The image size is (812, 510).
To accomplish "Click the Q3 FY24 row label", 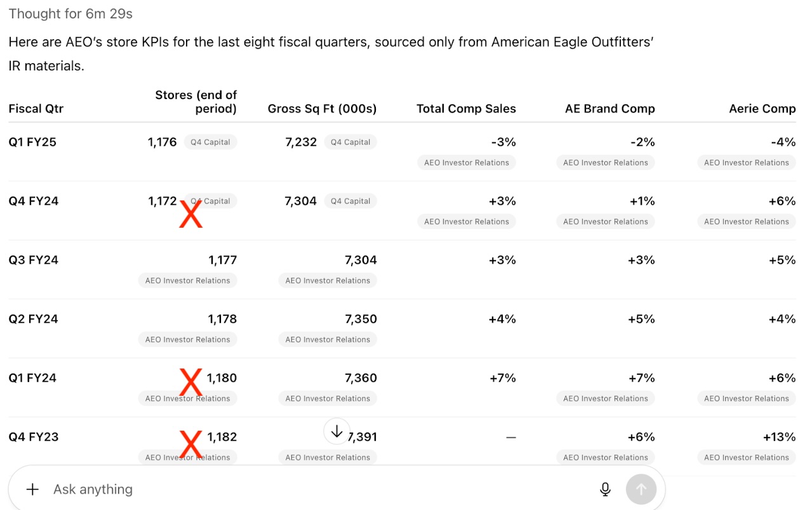I will 34,260.
